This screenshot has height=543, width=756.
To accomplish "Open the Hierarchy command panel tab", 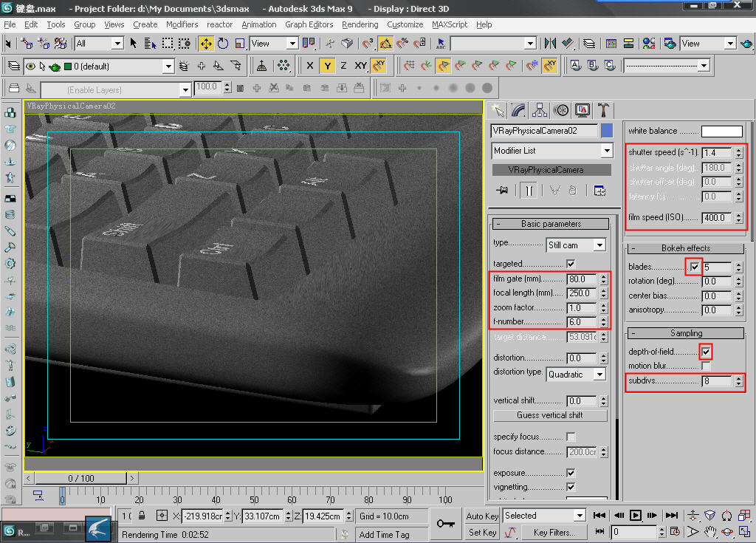I will [540, 110].
